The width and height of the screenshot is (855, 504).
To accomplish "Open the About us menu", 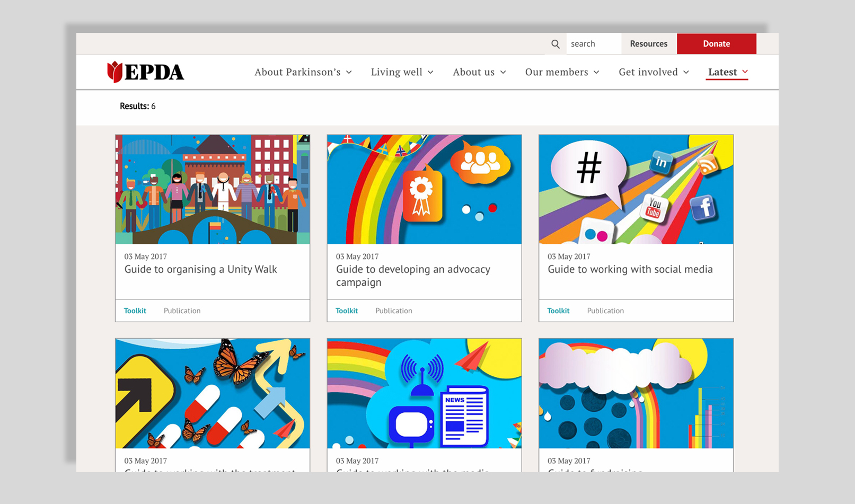I will [480, 72].
